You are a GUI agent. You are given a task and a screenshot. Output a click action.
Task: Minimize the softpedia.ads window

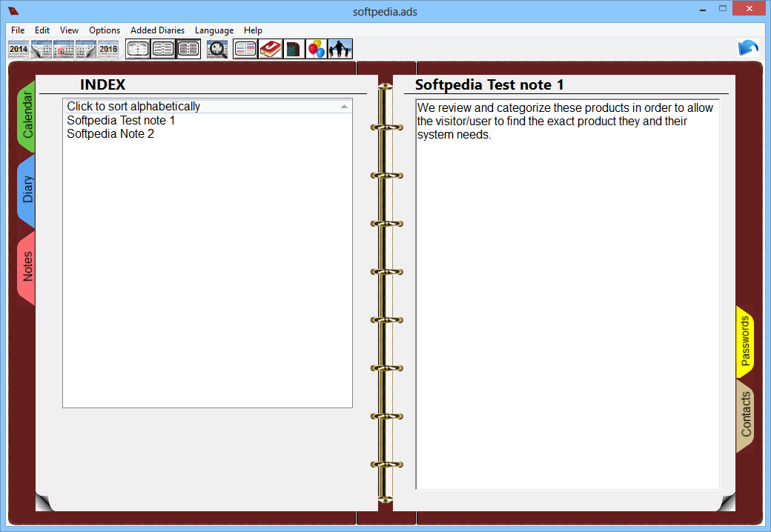pos(703,9)
